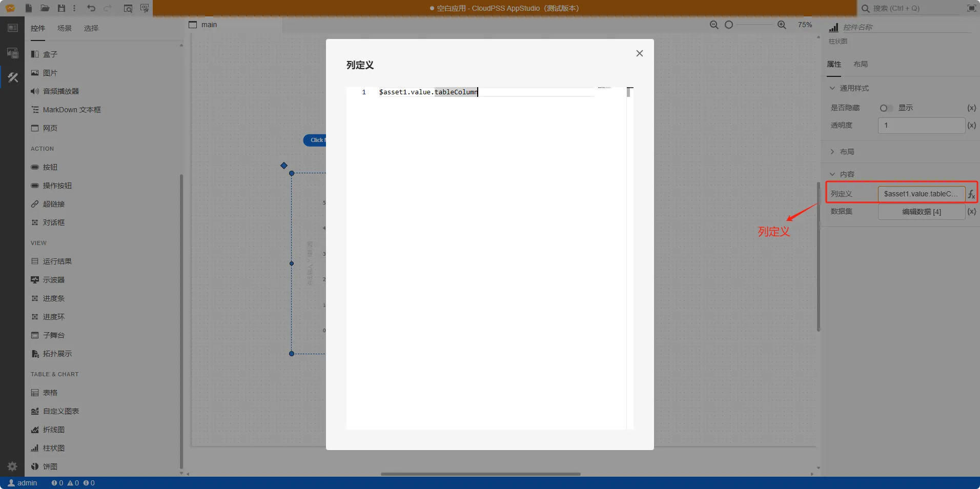Open the 布局 tab in properties

861,64
